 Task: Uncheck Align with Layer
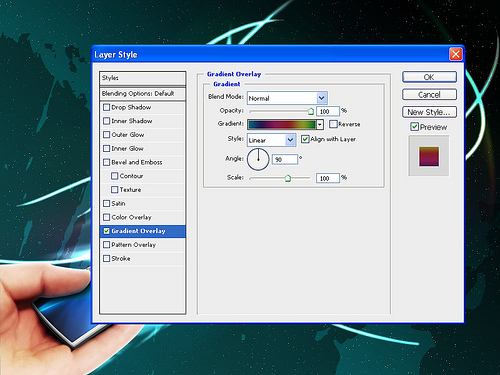coord(305,139)
